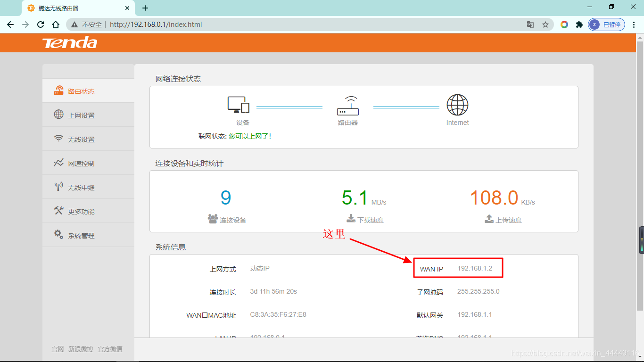Click the 动态IP connection type value
Viewport: 644px width, 362px height.
(260, 268)
